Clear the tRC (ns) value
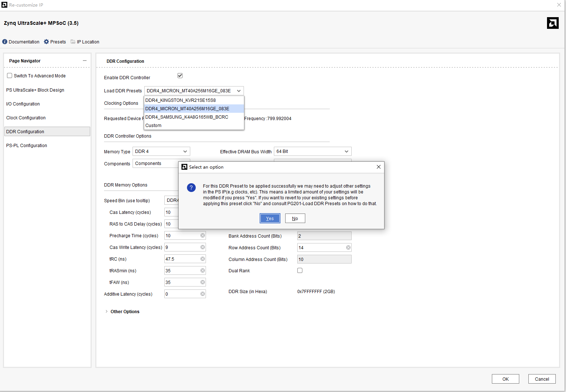566x392 pixels. pyautogui.click(x=203, y=259)
